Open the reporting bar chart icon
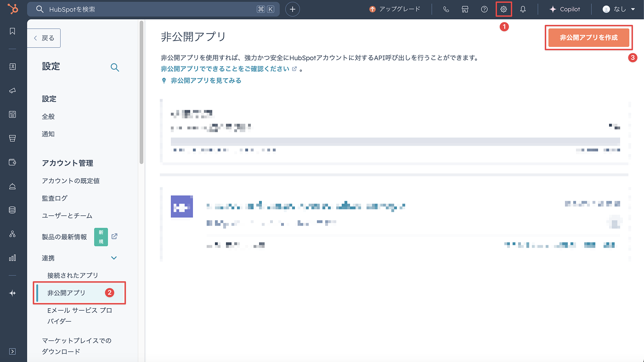Image resolution: width=644 pixels, height=362 pixels. coord(12,258)
